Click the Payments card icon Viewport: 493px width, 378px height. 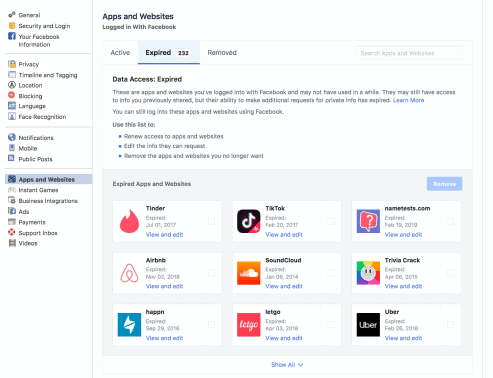(x=12, y=222)
